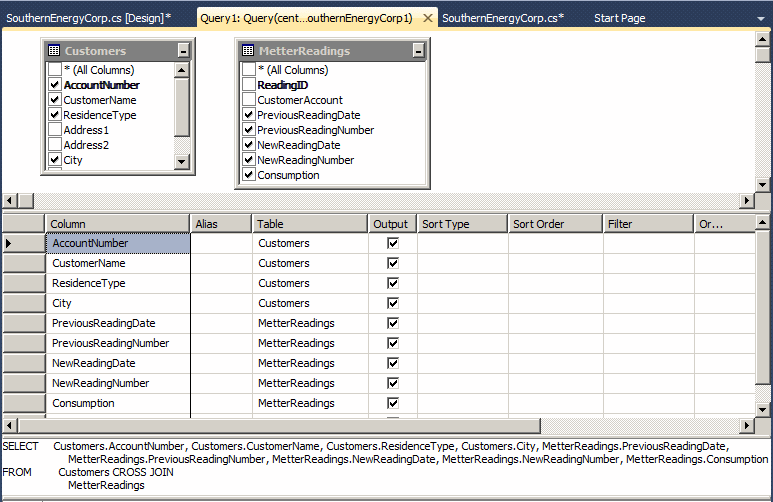Check ReadingID in MetterReadings table

click(x=249, y=85)
